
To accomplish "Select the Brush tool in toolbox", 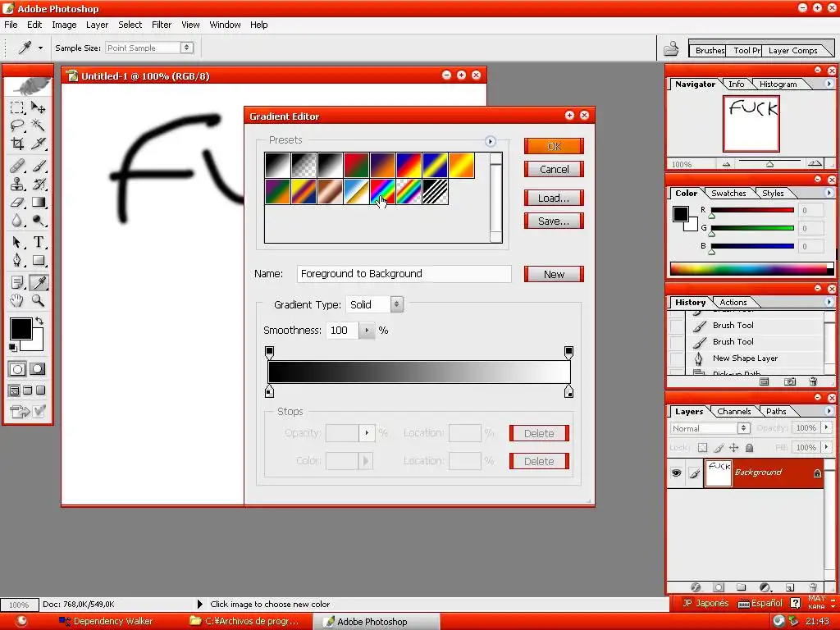I will (x=38, y=166).
